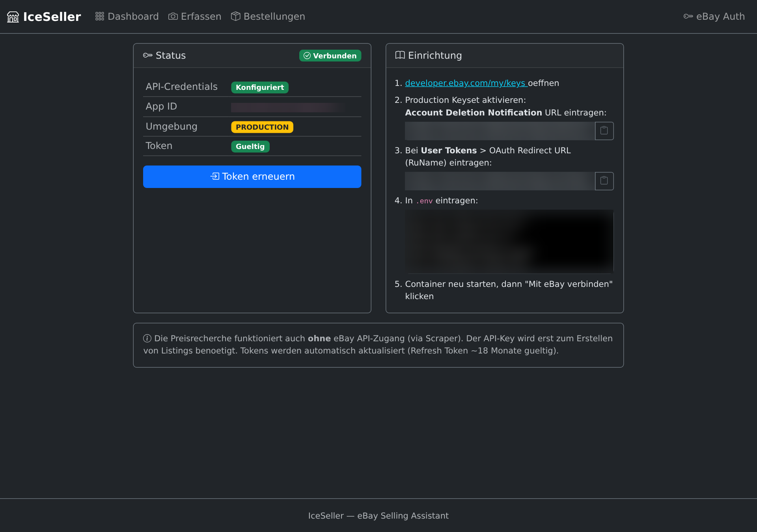Click the book icon beside Einrichtung

pos(400,55)
